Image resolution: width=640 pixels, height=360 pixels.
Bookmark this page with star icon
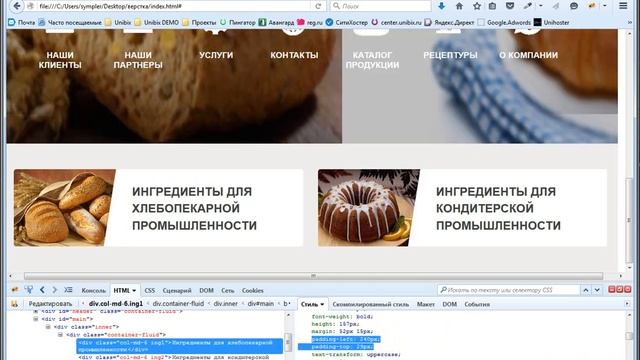477,6
